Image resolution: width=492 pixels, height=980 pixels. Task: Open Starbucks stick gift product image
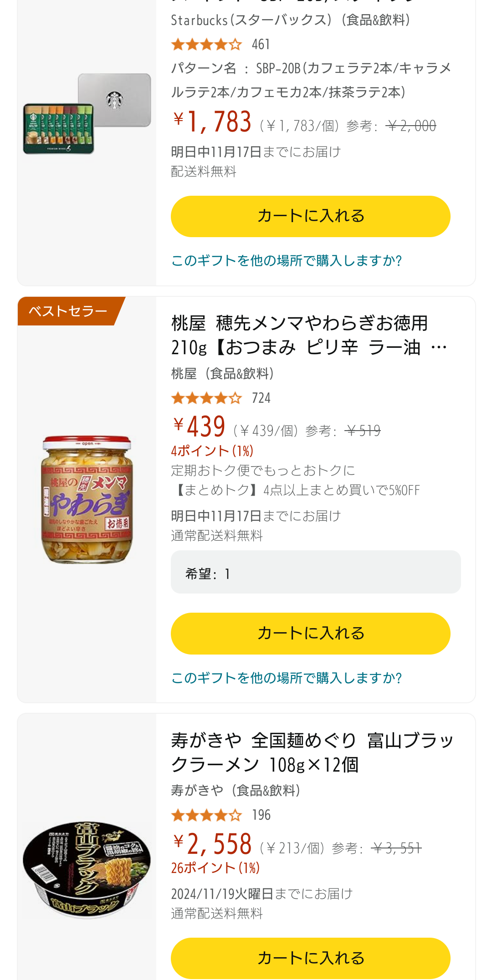coord(87,114)
